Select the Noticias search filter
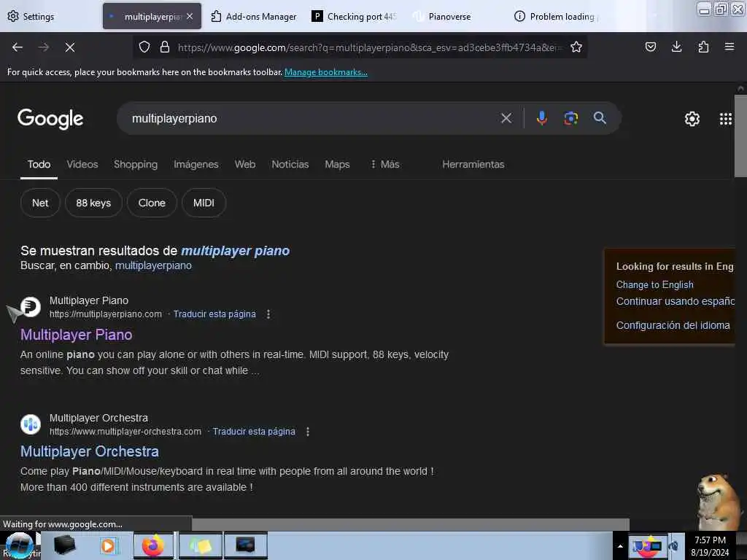This screenshot has height=560, width=747. coord(290,164)
